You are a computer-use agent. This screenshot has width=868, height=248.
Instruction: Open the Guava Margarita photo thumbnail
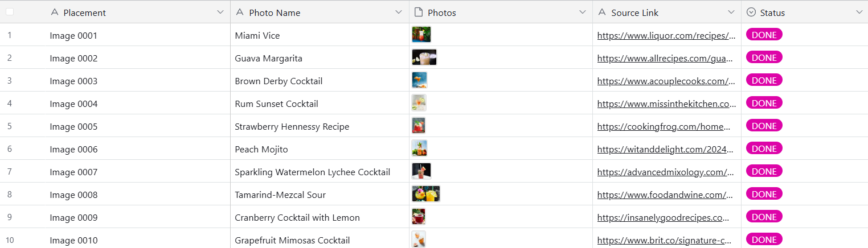click(424, 57)
